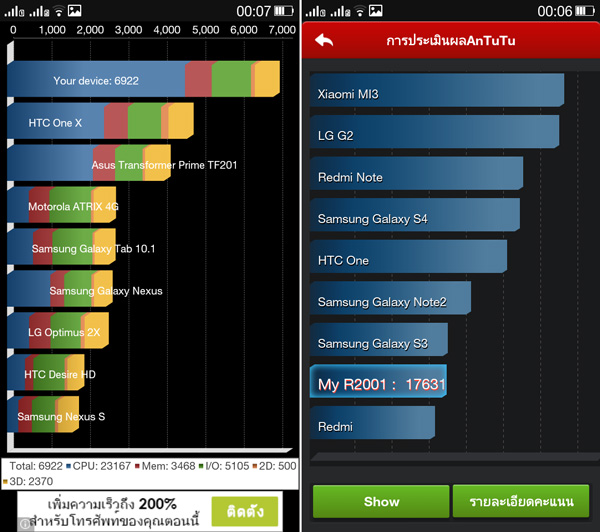The image size is (600, 532).
Task: Tap the HTC One X bar in Quadrant chart
Action: pos(100,121)
